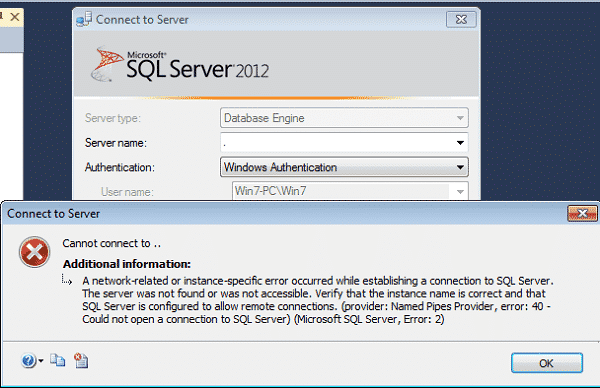Open the Authentication dropdown arrow
The width and height of the screenshot is (600, 388).
click(x=460, y=167)
